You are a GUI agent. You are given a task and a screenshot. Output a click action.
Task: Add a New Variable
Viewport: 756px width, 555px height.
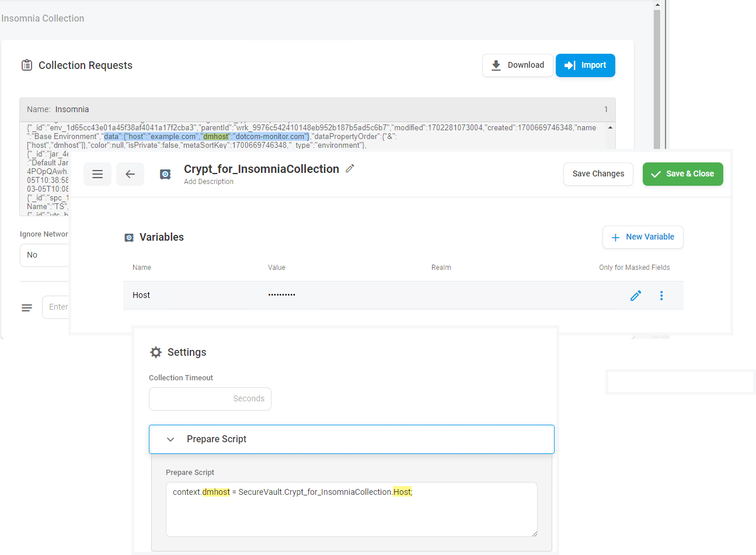tap(642, 237)
